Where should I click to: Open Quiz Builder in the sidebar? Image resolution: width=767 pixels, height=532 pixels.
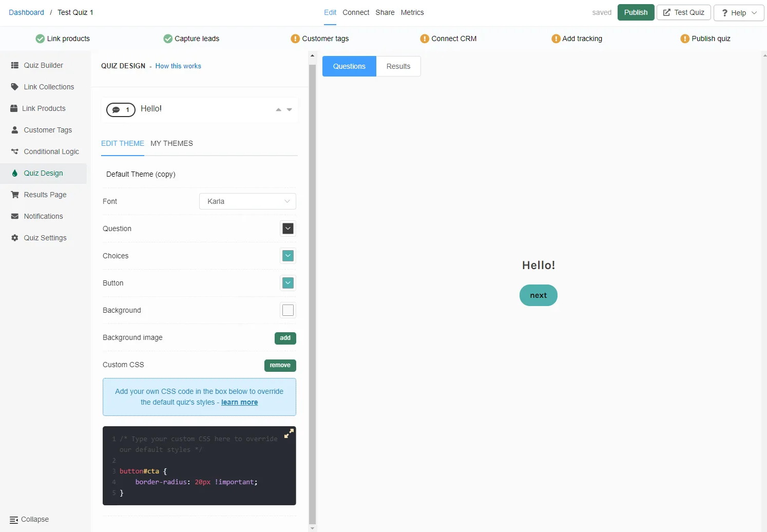(44, 65)
